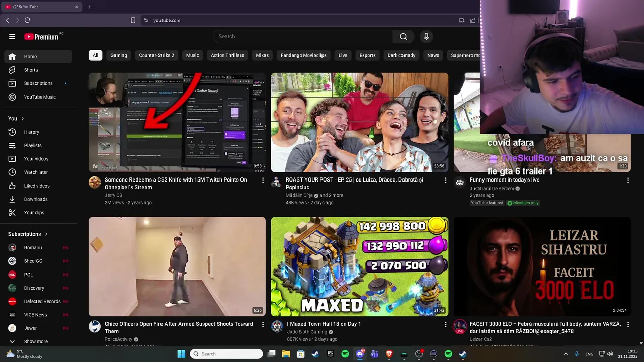This screenshot has width=644, height=362.
Task: Select the Action Thrillers filter chip
Action: coord(227,55)
